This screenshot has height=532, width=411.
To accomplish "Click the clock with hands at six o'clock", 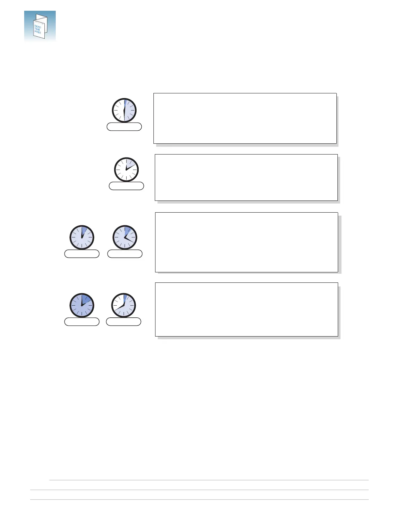I will (x=124, y=110).
